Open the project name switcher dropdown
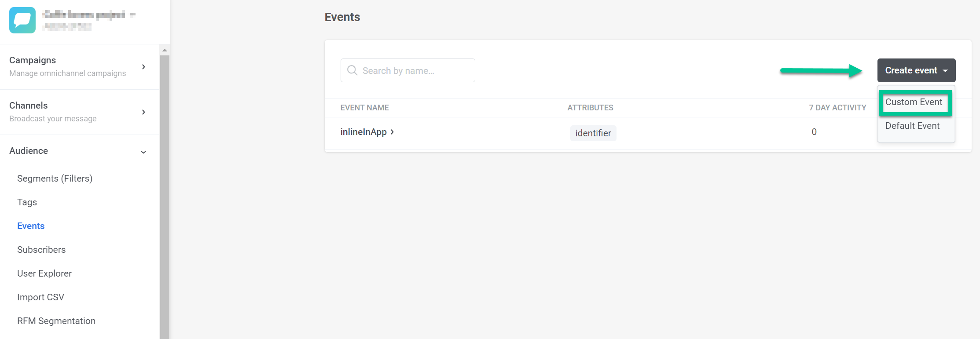 [x=132, y=15]
